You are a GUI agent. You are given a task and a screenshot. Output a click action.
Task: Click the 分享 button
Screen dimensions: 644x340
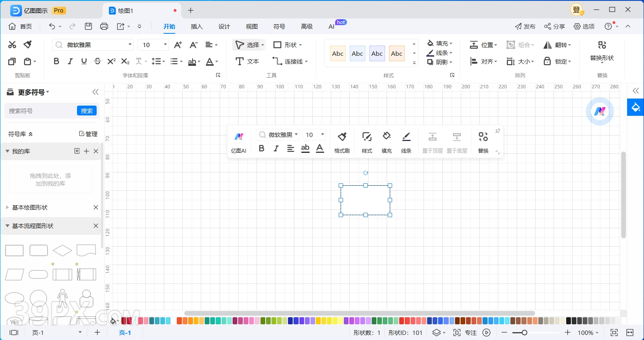coord(554,26)
